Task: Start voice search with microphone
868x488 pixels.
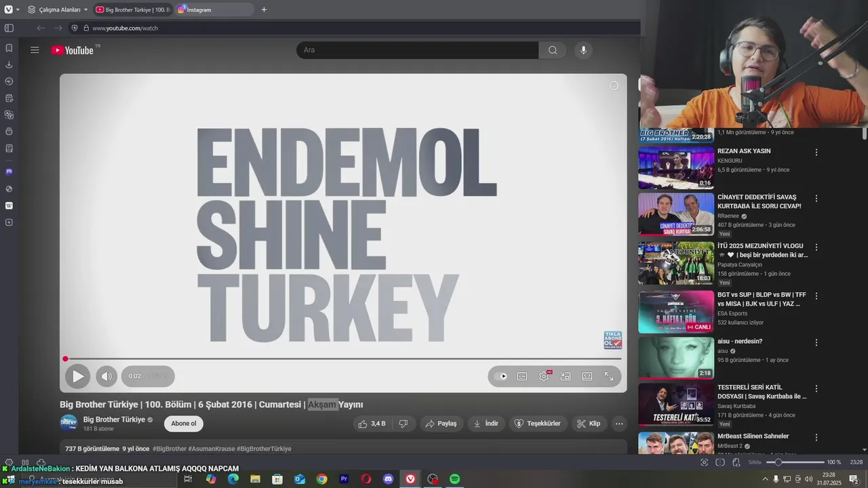Action: click(583, 50)
